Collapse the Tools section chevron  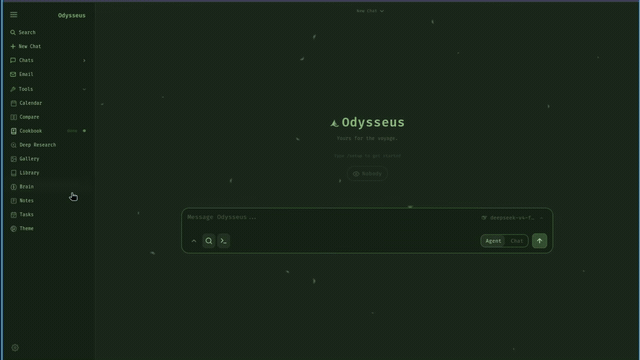point(84,89)
